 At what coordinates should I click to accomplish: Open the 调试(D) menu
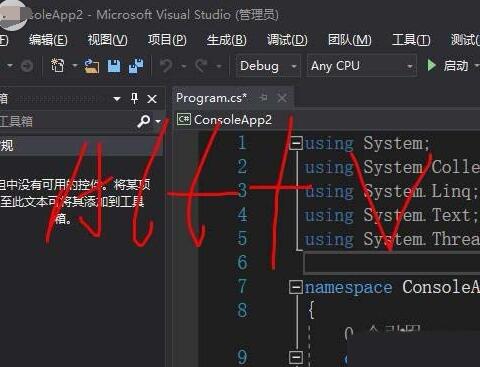tap(287, 40)
